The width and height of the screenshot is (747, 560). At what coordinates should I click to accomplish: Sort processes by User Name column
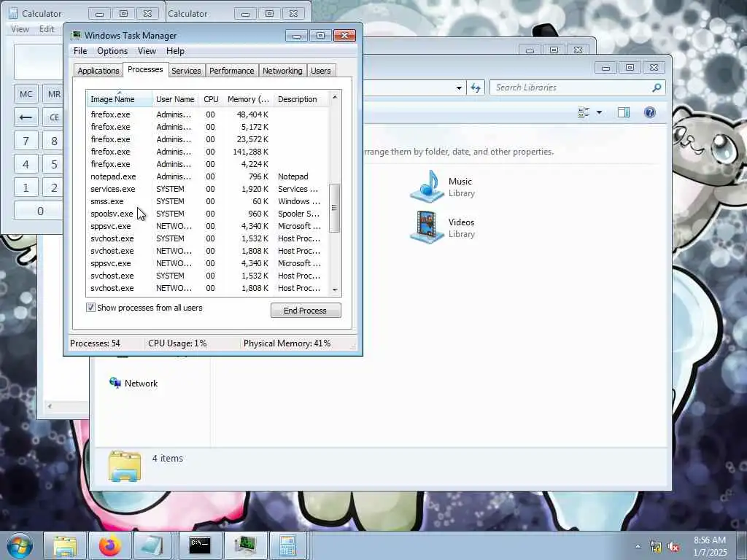[175, 99]
